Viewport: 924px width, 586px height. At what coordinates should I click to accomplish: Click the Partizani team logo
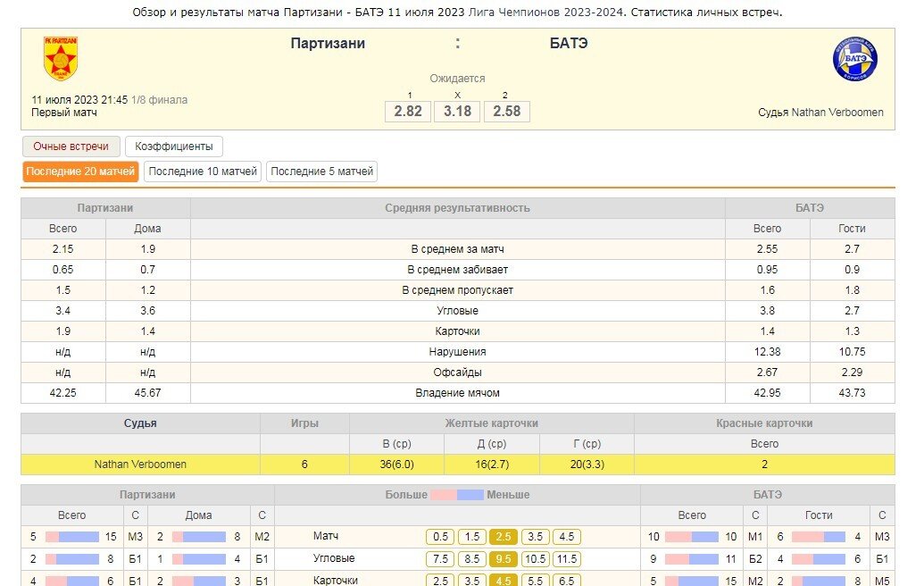(x=60, y=59)
